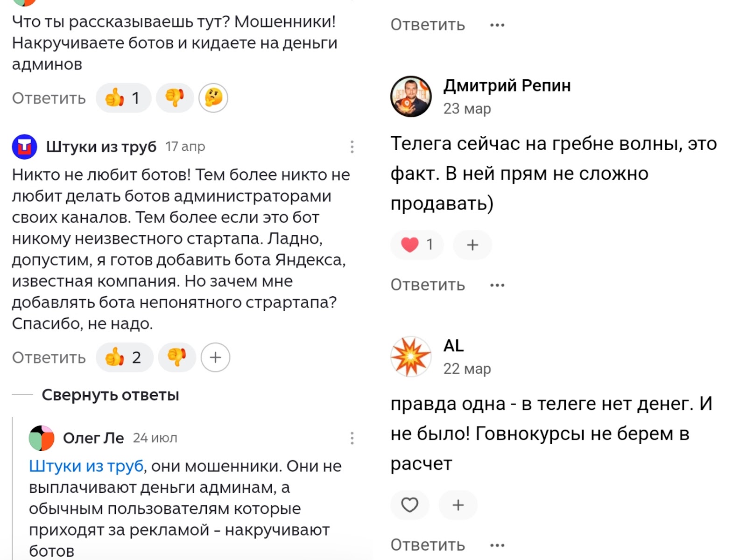The height and width of the screenshot is (560, 747).
Task: Click the plus reaction button on Штуки из труб comment
Action: [x=215, y=357]
